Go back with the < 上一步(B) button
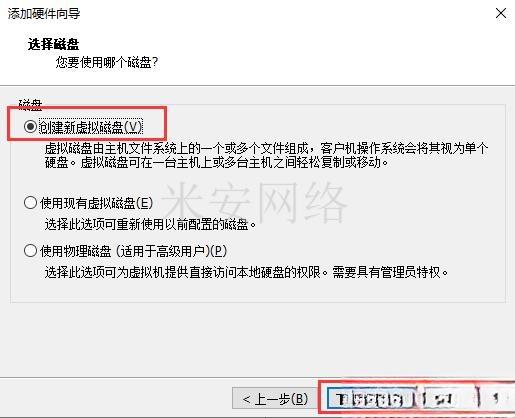515x418 pixels. tap(275, 399)
